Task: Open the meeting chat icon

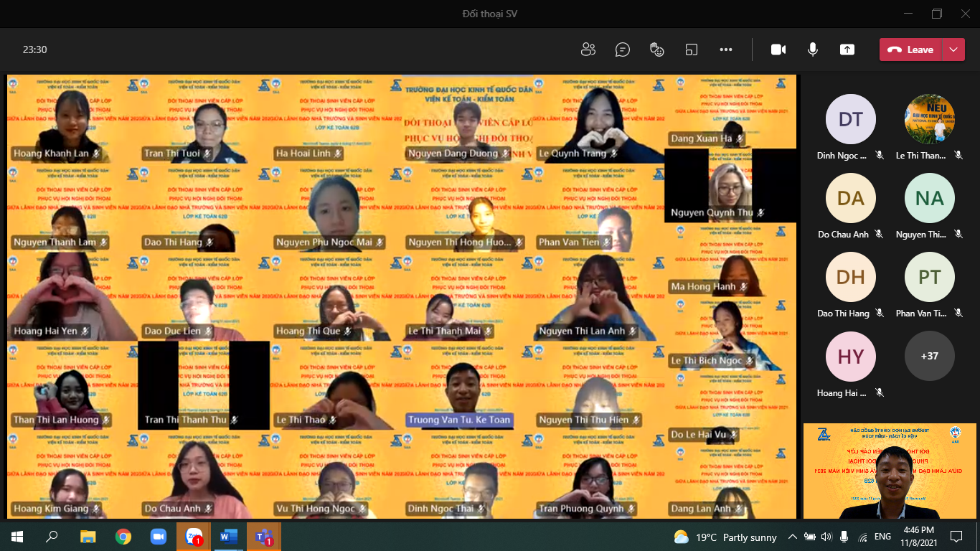Action: tap(623, 50)
